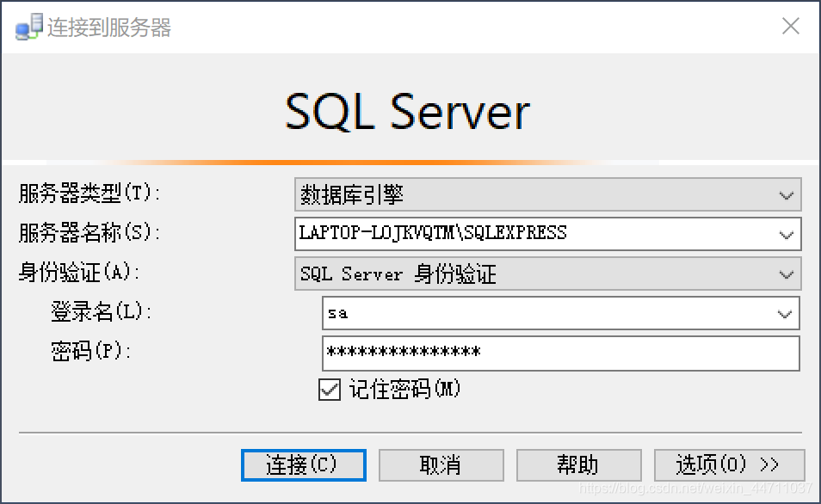This screenshot has height=504, width=821.
Task: Click the 取消 button
Action: pos(441,464)
